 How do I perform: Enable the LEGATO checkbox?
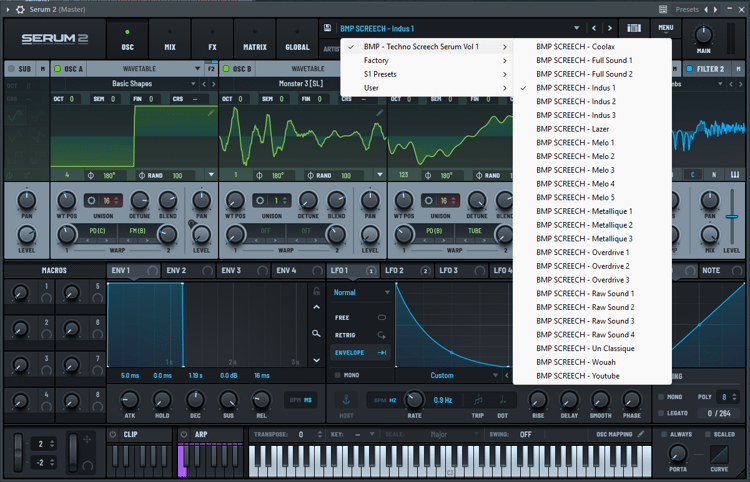[x=661, y=413]
